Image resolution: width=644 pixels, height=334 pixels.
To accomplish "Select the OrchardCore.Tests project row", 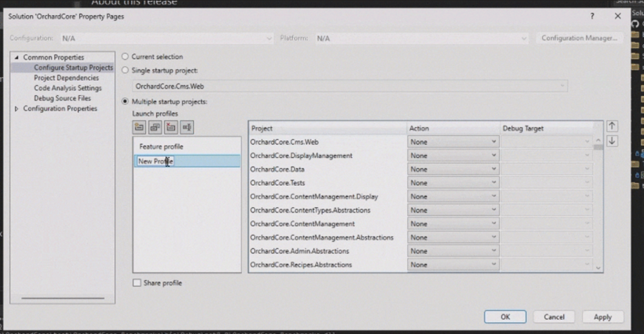I will point(328,182).
